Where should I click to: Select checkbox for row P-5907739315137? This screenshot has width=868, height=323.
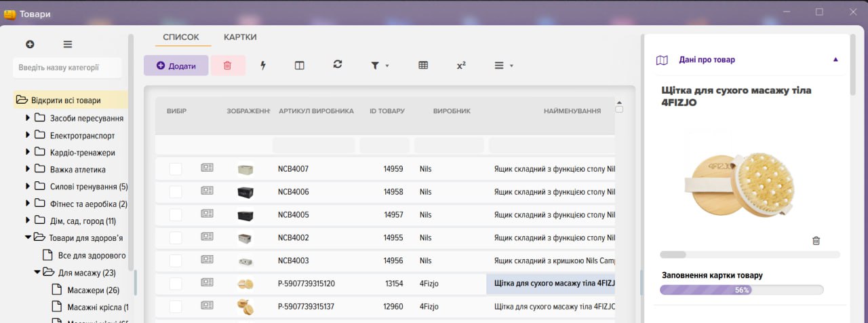(176, 306)
